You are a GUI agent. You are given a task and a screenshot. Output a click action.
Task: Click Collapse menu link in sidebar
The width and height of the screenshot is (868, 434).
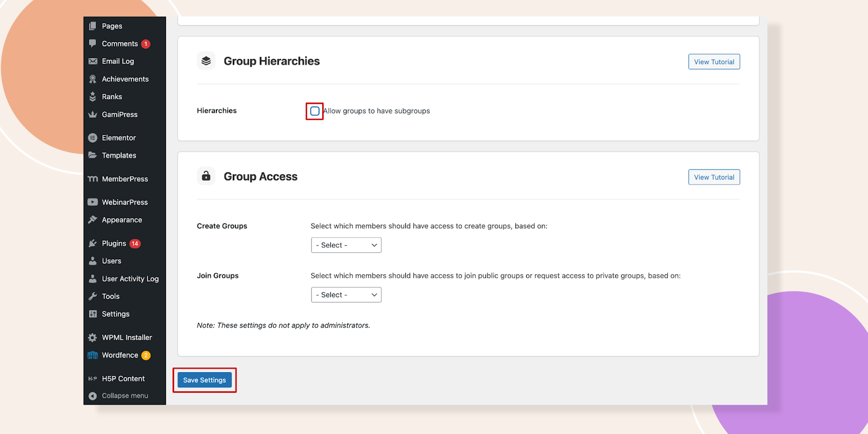click(x=125, y=395)
